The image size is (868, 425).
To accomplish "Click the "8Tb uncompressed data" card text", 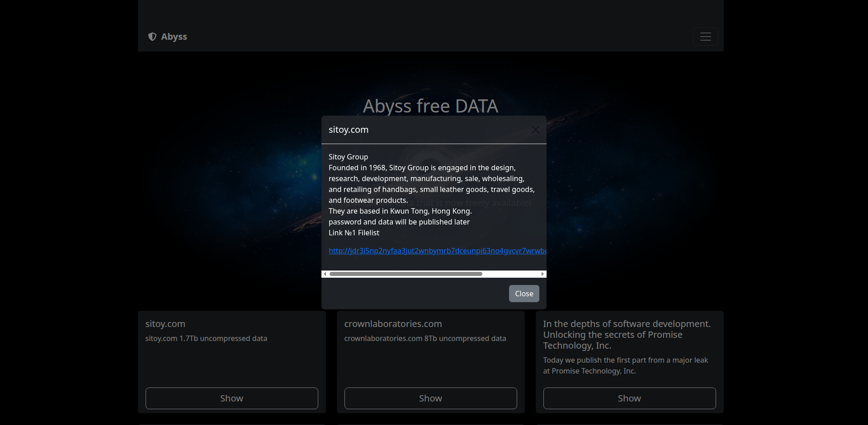I will (x=425, y=338).
